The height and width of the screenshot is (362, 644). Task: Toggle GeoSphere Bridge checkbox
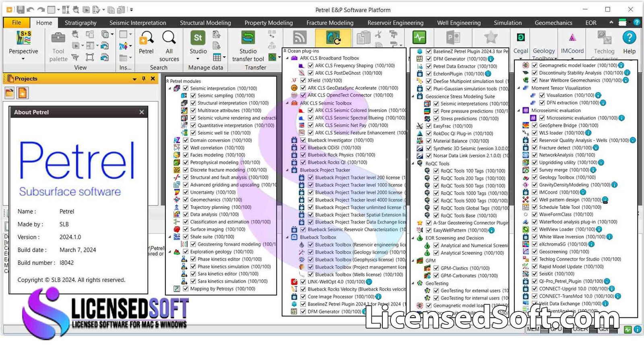(x=535, y=125)
